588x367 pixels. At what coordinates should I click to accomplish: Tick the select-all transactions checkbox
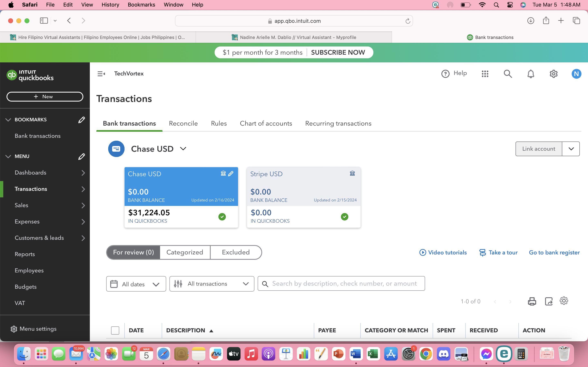[x=115, y=330]
